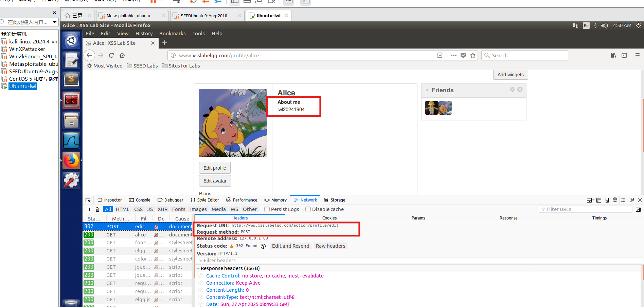Go to Firefox home page icon
The image size is (644, 307).
pyautogui.click(x=122, y=55)
